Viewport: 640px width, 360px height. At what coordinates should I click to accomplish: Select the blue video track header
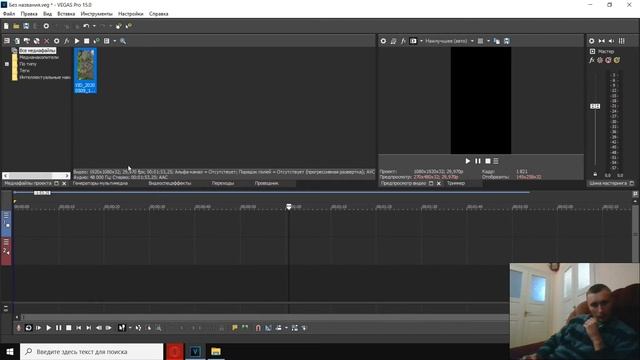pyautogui.click(x=6, y=223)
